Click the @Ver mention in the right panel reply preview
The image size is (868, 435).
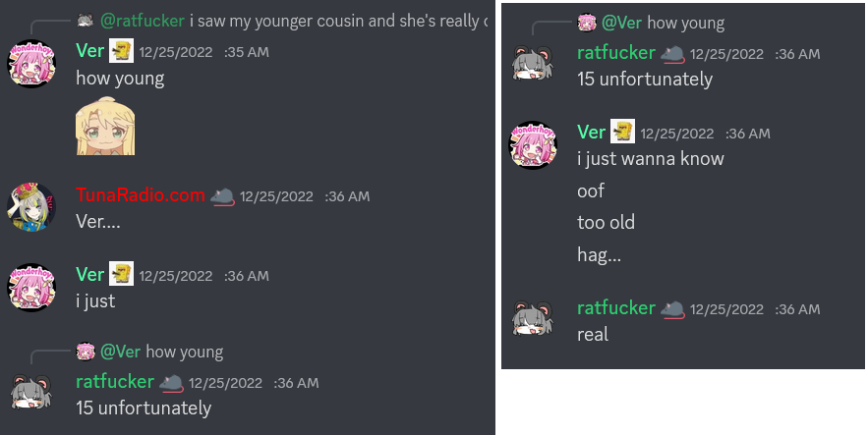(x=621, y=23)
